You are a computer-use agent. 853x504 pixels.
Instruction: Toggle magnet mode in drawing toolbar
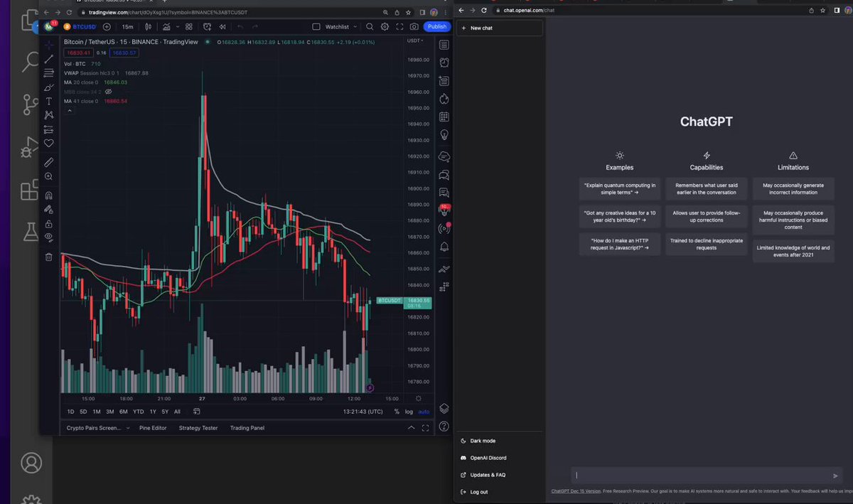coord(49,195)
